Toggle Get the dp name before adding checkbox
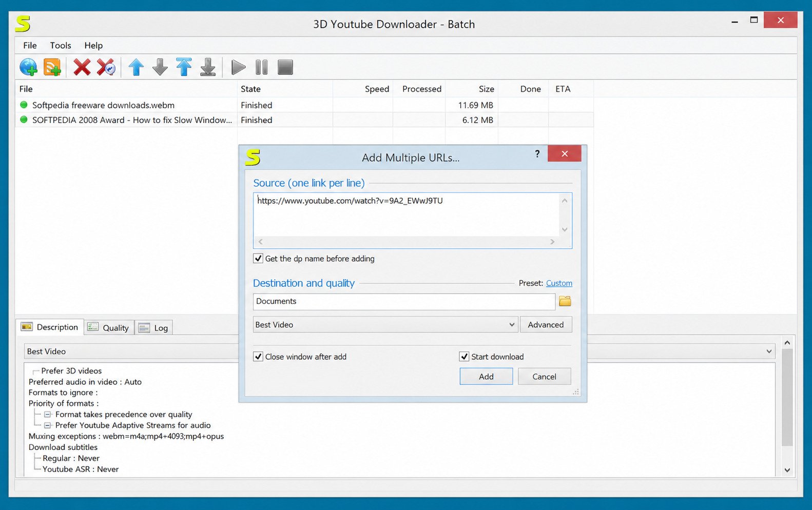The image size is (812, 510). 258,259
